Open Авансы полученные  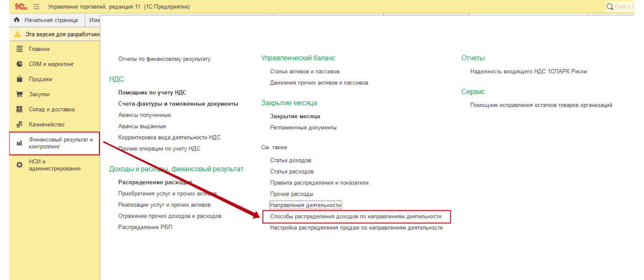[145, 115]
